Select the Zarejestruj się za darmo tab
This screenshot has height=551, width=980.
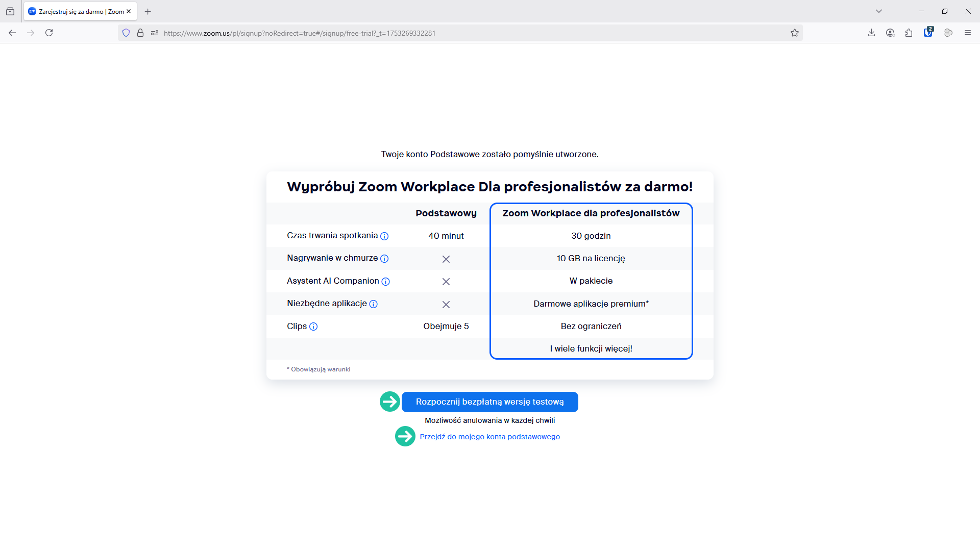(80, 11)
